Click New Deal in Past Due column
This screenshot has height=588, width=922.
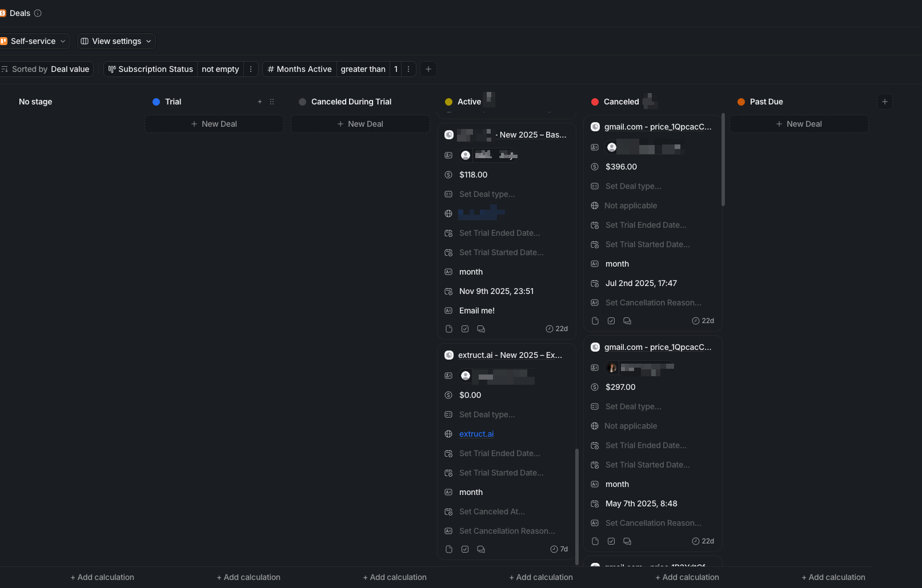(x=799, y=124)
